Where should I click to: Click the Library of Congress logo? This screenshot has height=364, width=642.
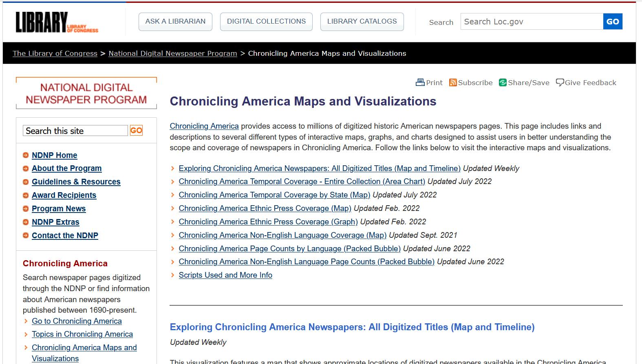[57, 22]
